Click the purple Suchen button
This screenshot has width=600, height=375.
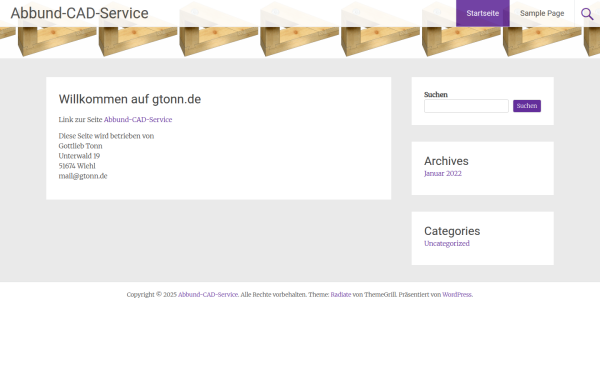point(527,106)
